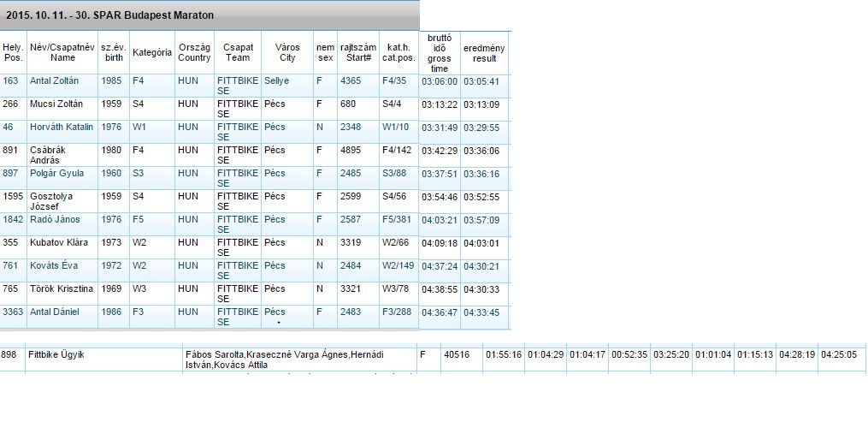Click the team name 'Fittbike Ügyik'
868x422 pixels.
pos(56,354)
